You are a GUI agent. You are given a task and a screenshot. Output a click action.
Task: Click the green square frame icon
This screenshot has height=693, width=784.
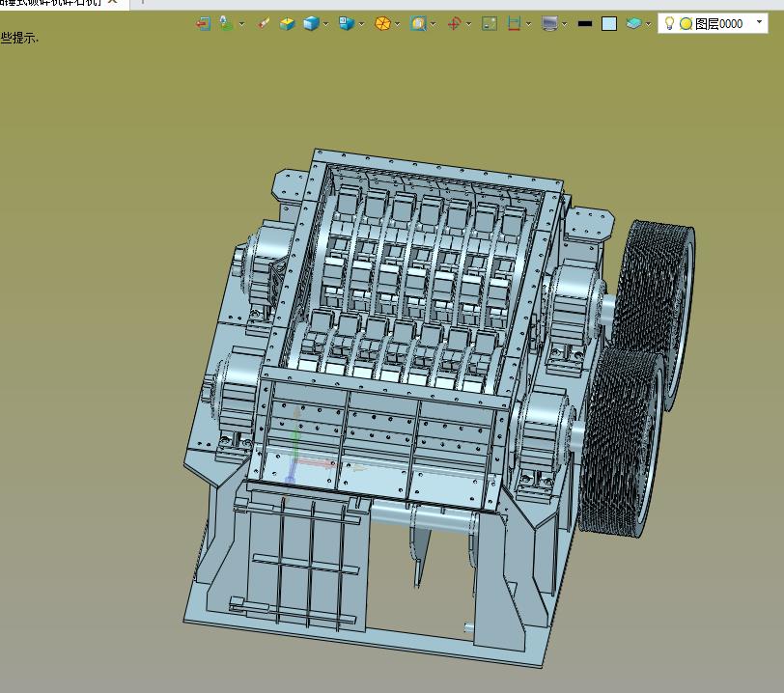click(x=489, y=23)
